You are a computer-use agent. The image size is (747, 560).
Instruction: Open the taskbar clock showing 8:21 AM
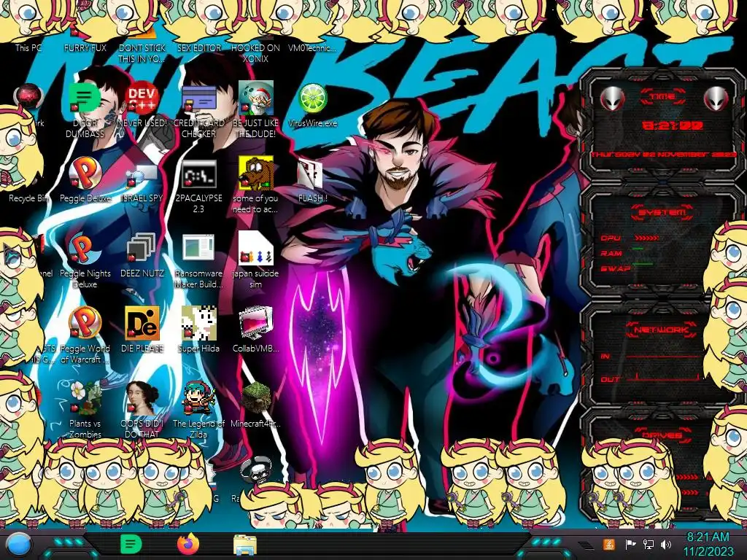tap(708, 544)
